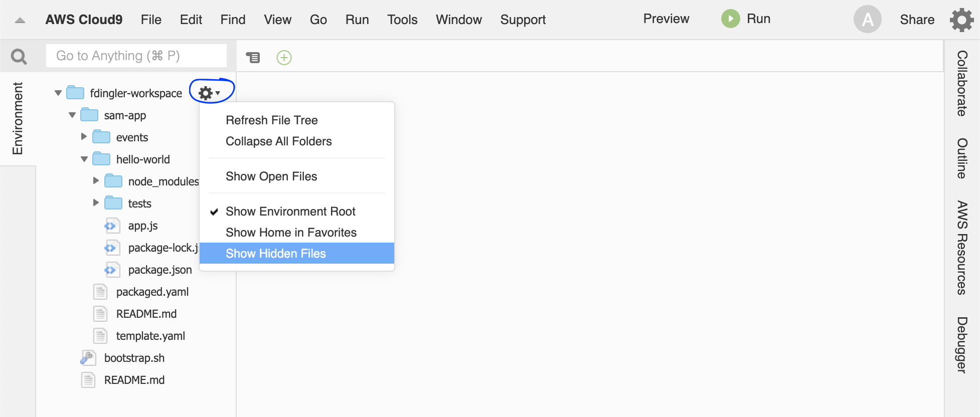This screenshot has height=417, width=980.
Task: Open the Collaborate side panel
Action: [x=962, y=83]
